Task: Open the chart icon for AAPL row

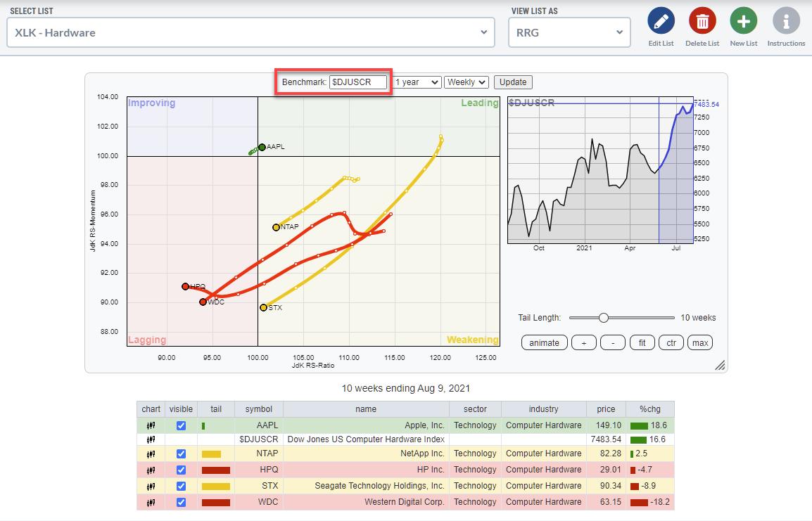Action: tap(151, 425)
